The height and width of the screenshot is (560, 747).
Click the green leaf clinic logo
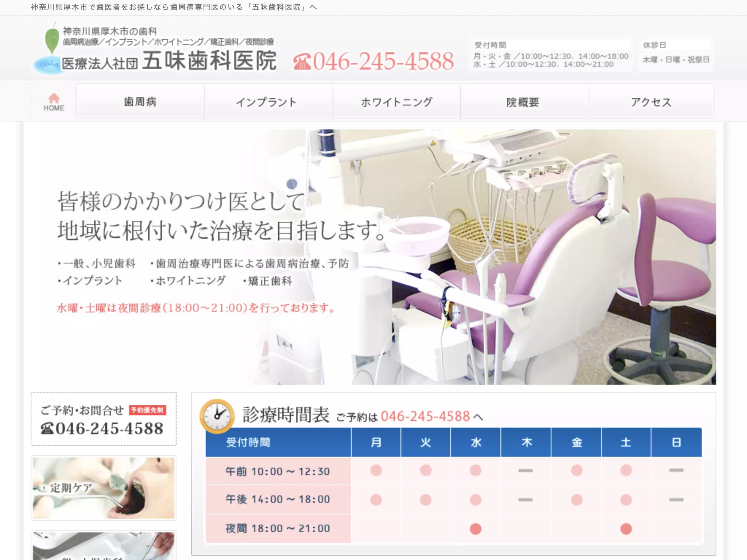click(x=52, y=38)
